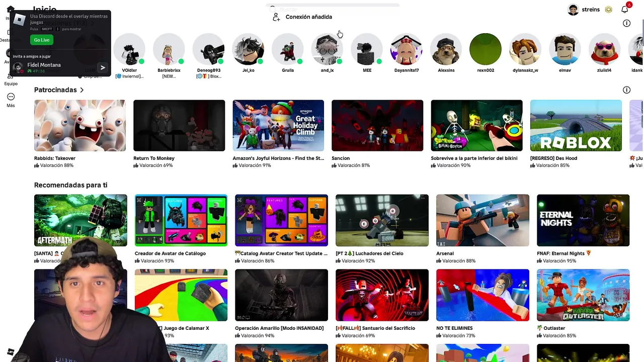The image size is (644, 362).
Task: Open the streins profile avatar
Action: 573,10
